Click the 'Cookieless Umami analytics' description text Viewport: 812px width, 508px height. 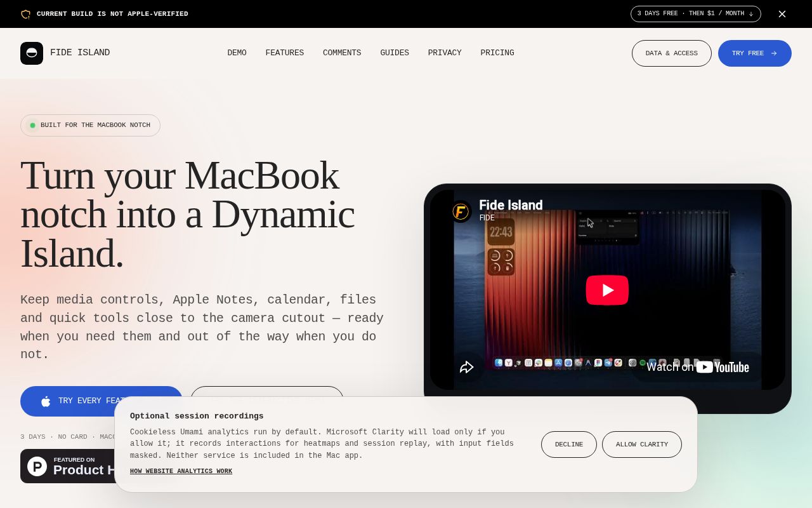322,444
